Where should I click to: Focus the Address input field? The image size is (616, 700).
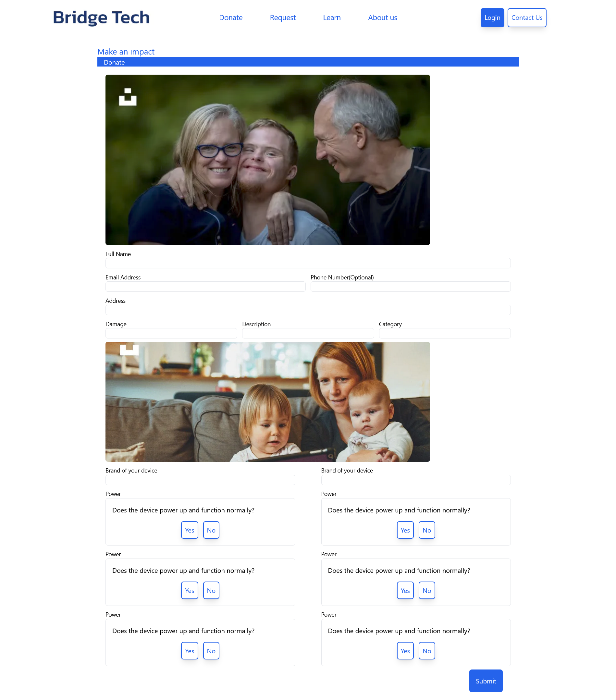pyautogui.click(x=308, y=310)
